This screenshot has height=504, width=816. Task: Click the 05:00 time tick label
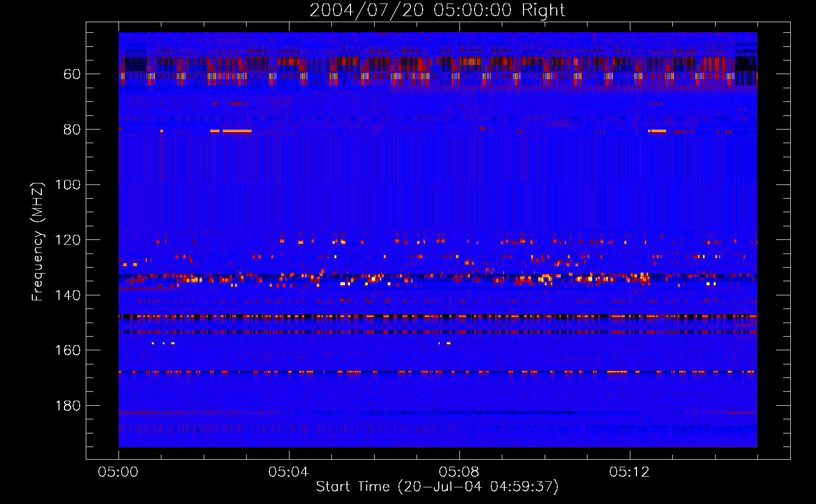tap(118, 472)
